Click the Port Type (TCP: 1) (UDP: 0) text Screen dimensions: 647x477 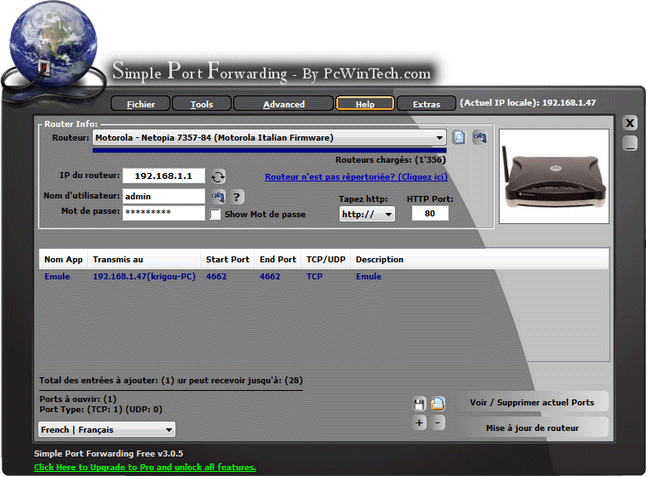click(101, 409)
